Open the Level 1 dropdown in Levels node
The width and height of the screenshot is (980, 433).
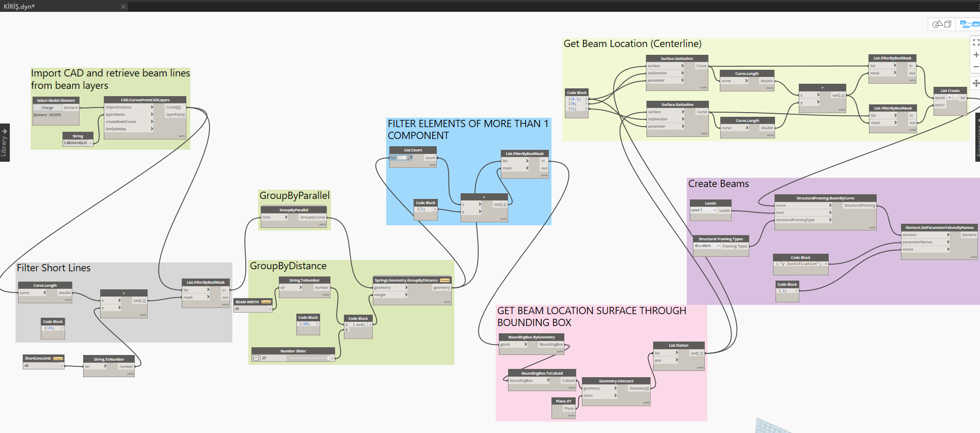(x=704, y=210)
